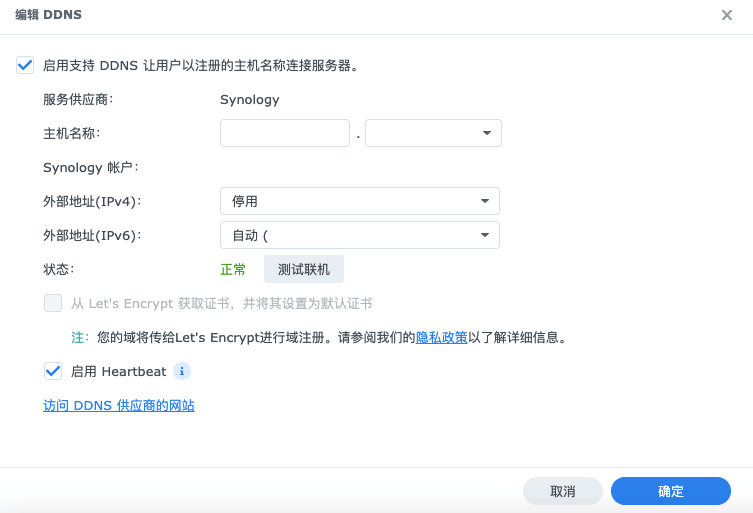Click the 服务供应商 label
Image resolution: width=753 pixels, height=513 pixels.
click(x=78, y=99)
